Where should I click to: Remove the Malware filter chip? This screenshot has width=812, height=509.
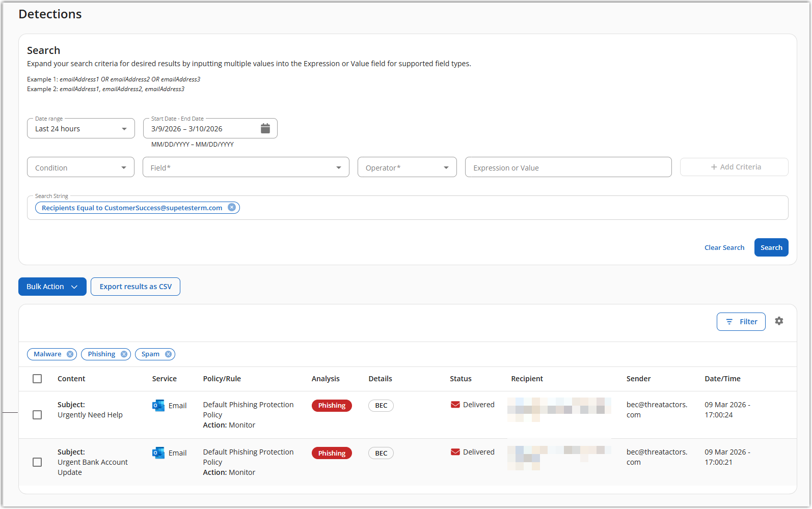[x=70, y=354]
